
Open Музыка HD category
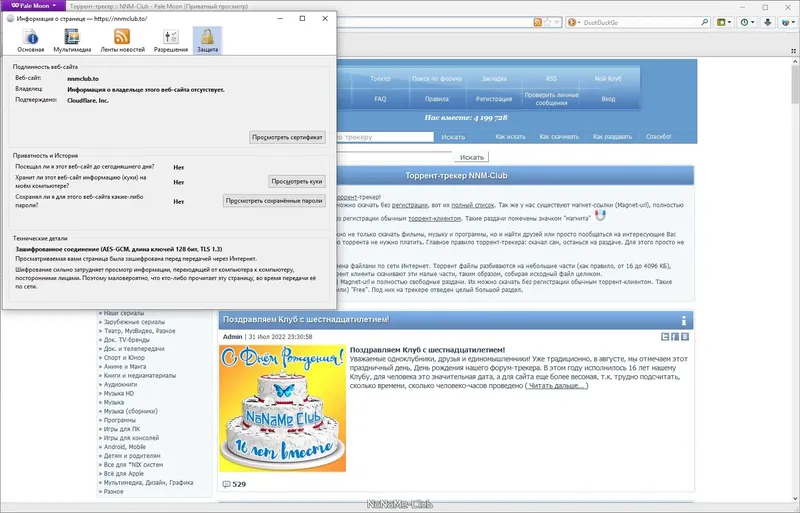click(x=119, y=394)
